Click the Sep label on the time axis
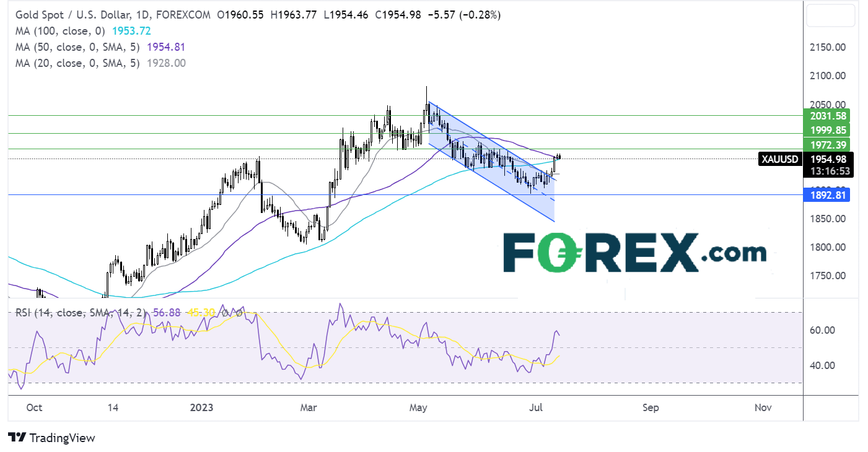Viewport: 868px width, 452px height. click(x=651, y=407)
